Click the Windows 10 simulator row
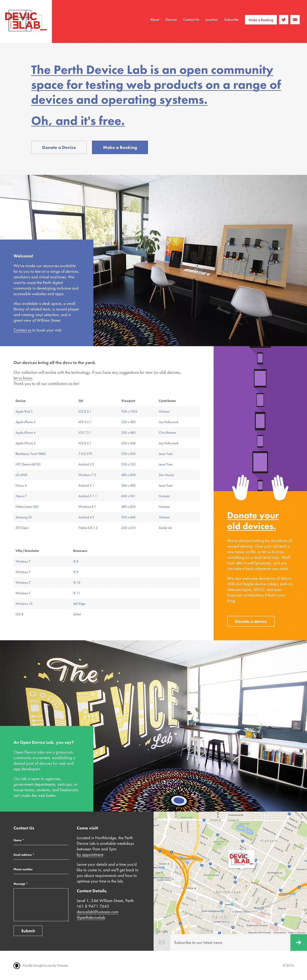Viewport: 307px width, 980px height. [x=107, y=603]
